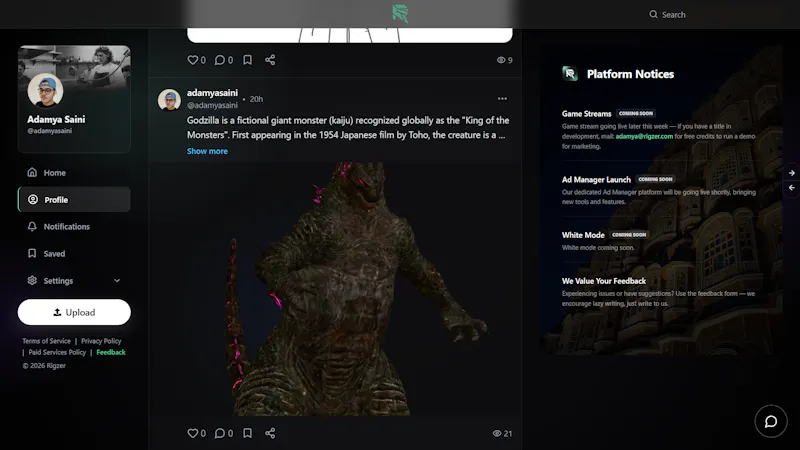
Task: Click the 21 views eye icon
Action: pyautogui.click(x=497, y=434)
